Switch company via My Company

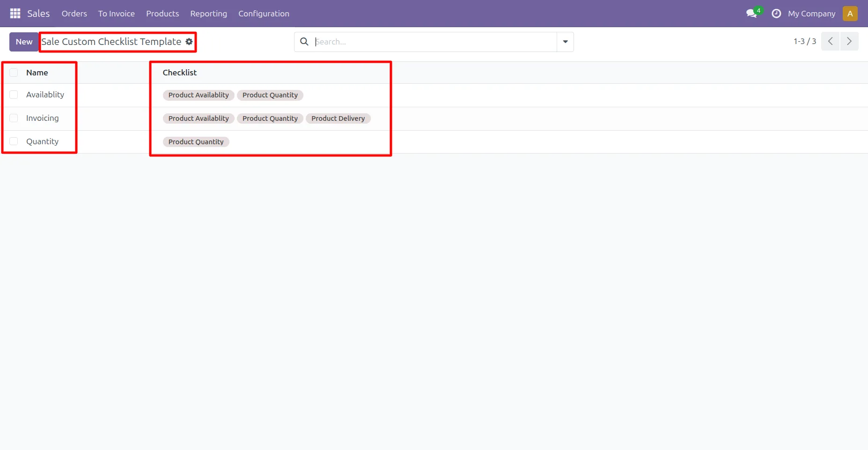pyautogui.click(x=811, y=14)
